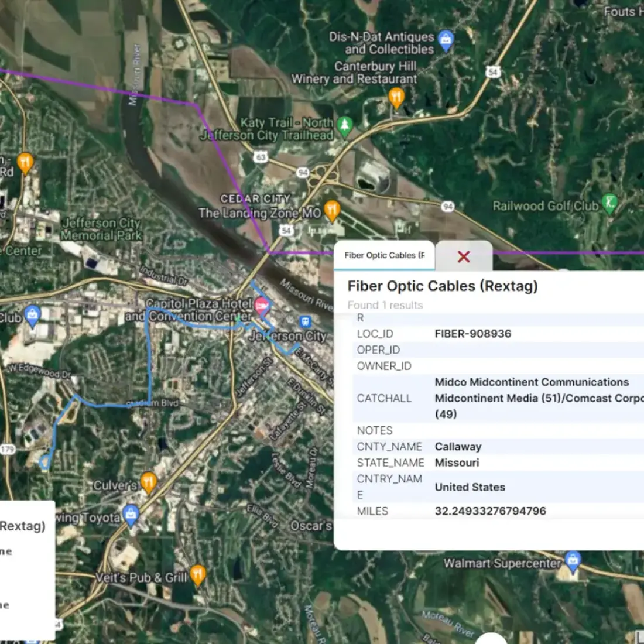Image resolution: width=644 pixels, height=644 pixels.
Task: Click the Jefferson City Memorial Park label
Action: click(101, 229)
